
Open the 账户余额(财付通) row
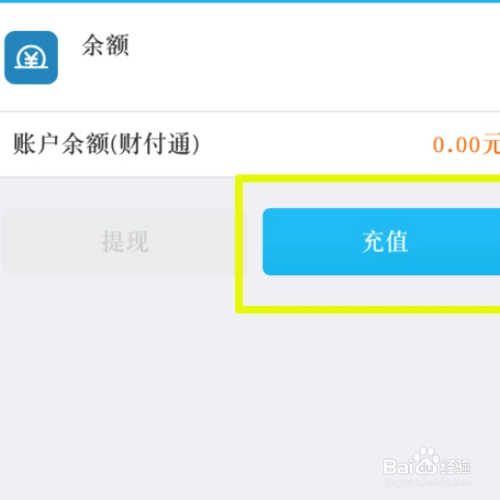[250, 144]
